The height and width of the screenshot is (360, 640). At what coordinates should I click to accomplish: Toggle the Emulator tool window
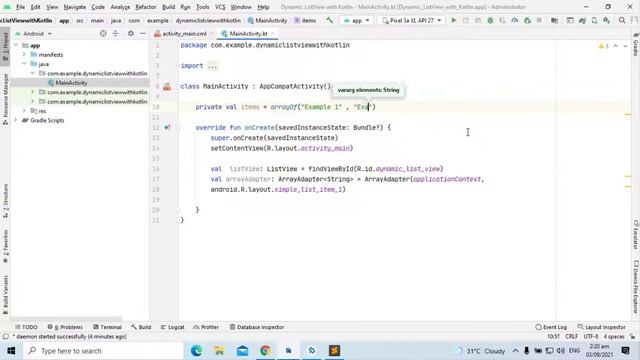[x=636, y=235]
